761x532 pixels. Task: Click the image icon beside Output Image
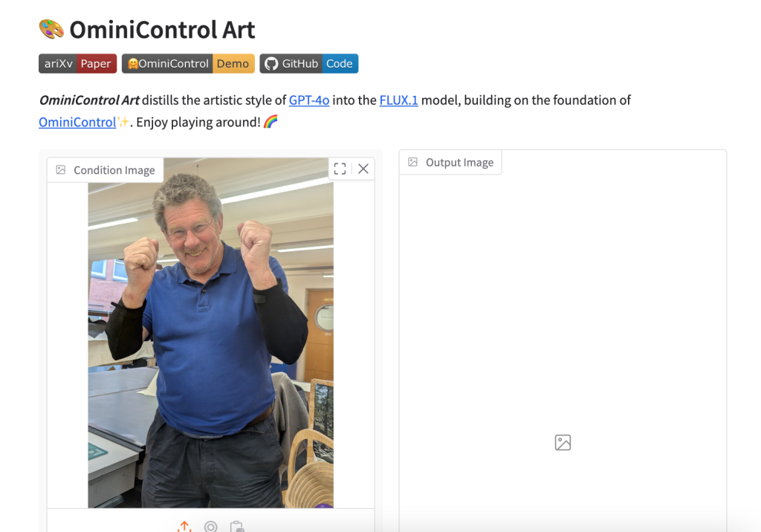pos(412,162)
